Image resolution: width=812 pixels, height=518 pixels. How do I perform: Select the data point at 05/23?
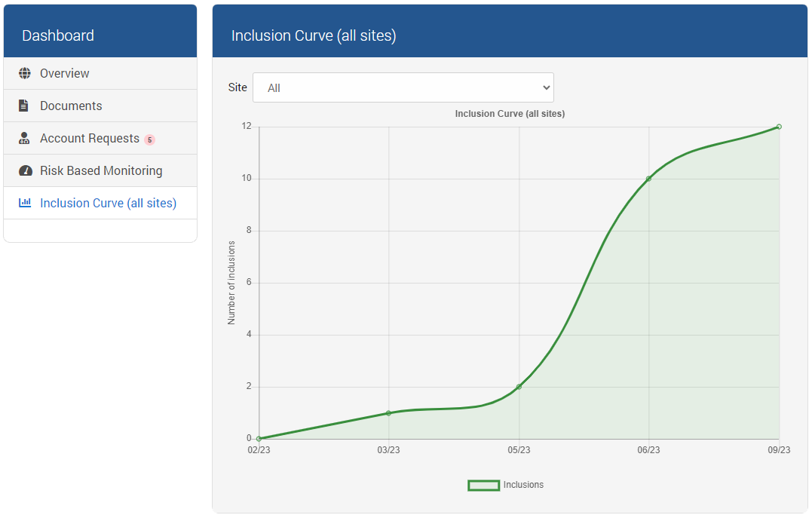click(519, 387)
